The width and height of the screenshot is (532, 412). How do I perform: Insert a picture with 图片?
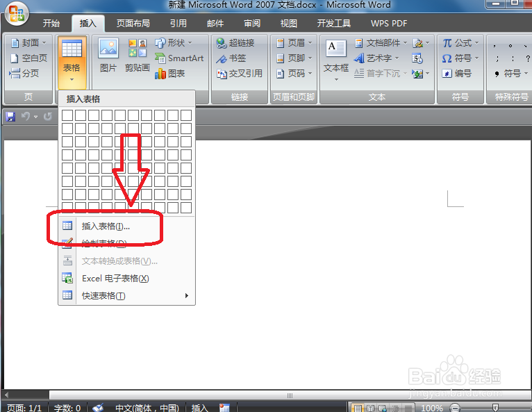(108, 56)
